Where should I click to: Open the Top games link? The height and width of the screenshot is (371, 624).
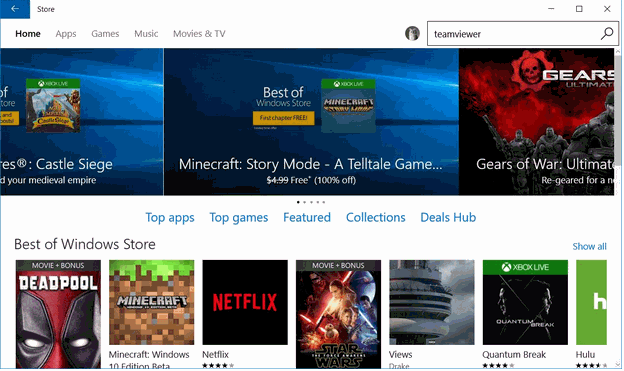pos(239,218)
